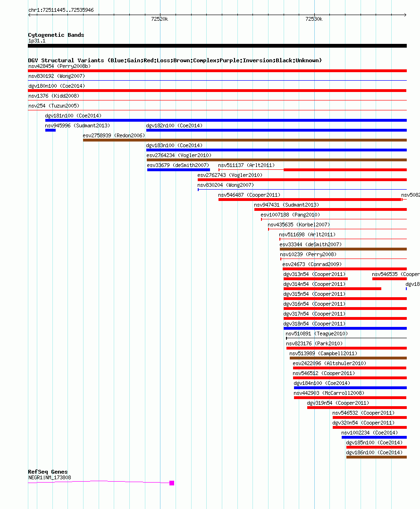
Task: Open the esv33344 (deSmith2007) label
Action: click(x=311, y=244)
